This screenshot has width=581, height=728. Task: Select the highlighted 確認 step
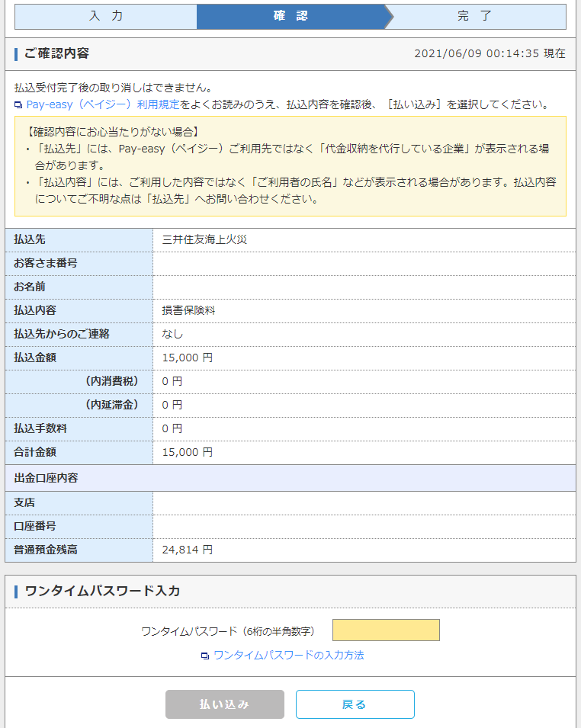click(290, 16)
